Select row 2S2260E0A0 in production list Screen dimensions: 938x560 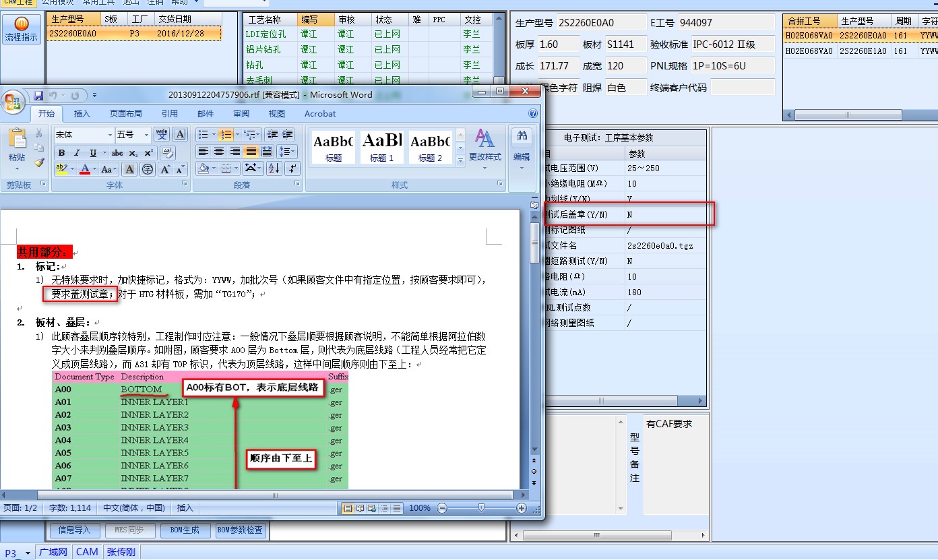click(134, 33)
